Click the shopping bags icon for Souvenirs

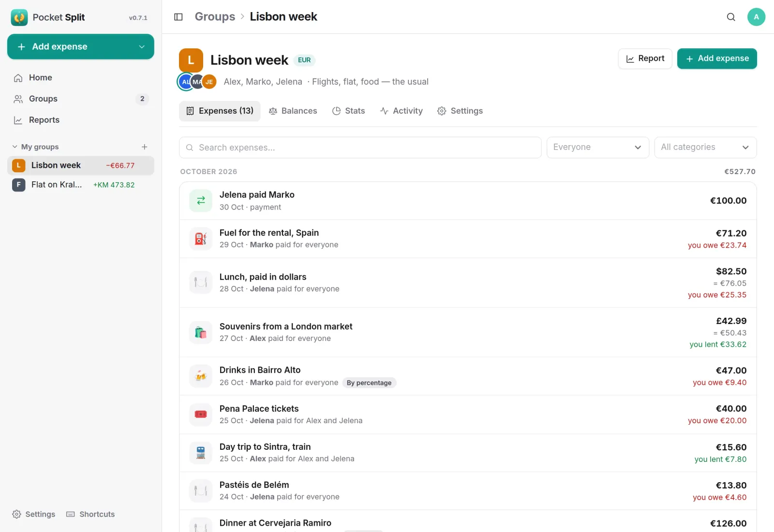201,333
